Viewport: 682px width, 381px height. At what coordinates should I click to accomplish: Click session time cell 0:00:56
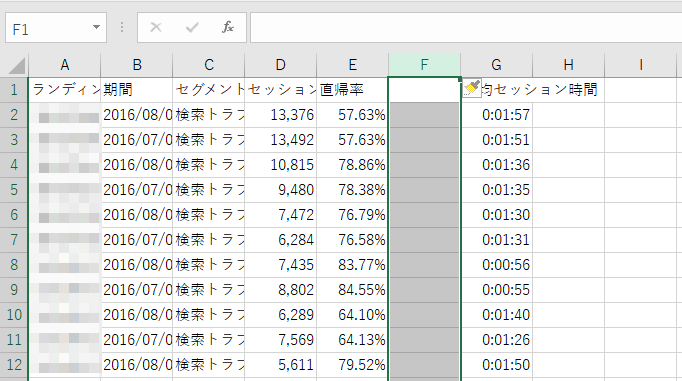pyautogui.click(x=497, y=265)
